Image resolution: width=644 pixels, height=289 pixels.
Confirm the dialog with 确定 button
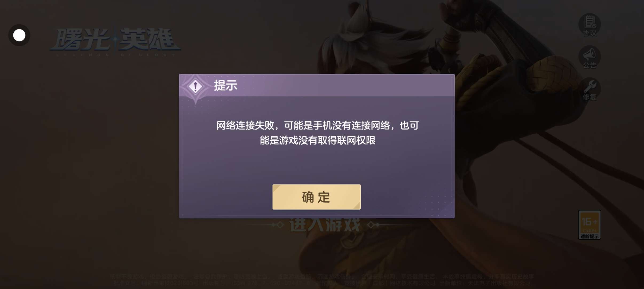[316, 197]
